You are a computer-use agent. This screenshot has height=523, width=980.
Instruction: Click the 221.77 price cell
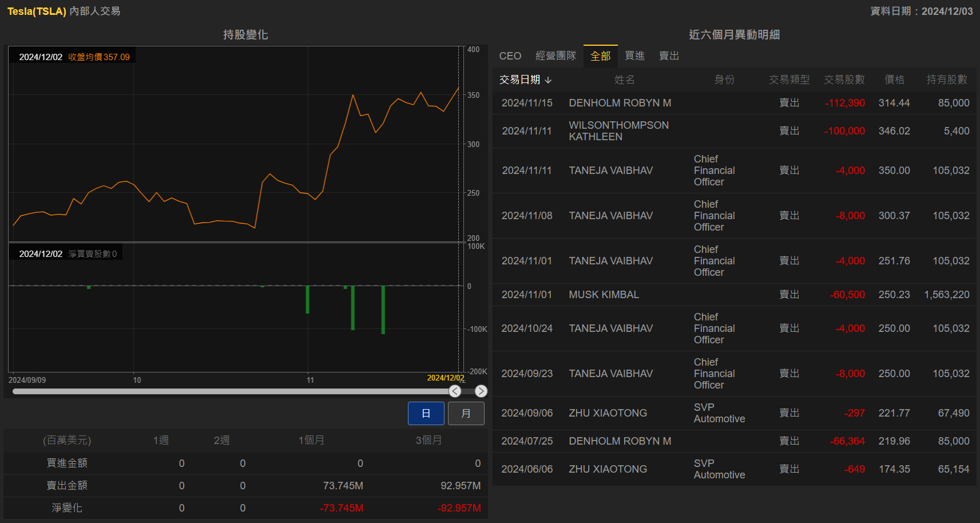point(894,413)
